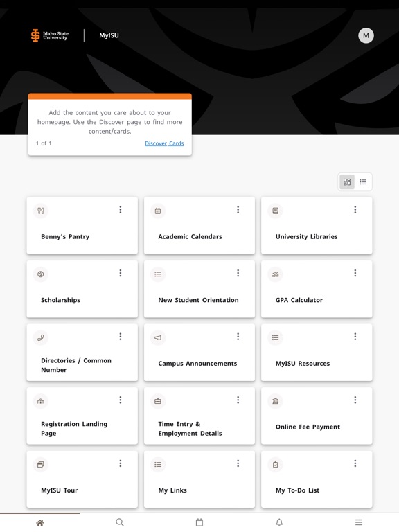
Task: Follow the Discover Cards link
Action: coord(164,143)
